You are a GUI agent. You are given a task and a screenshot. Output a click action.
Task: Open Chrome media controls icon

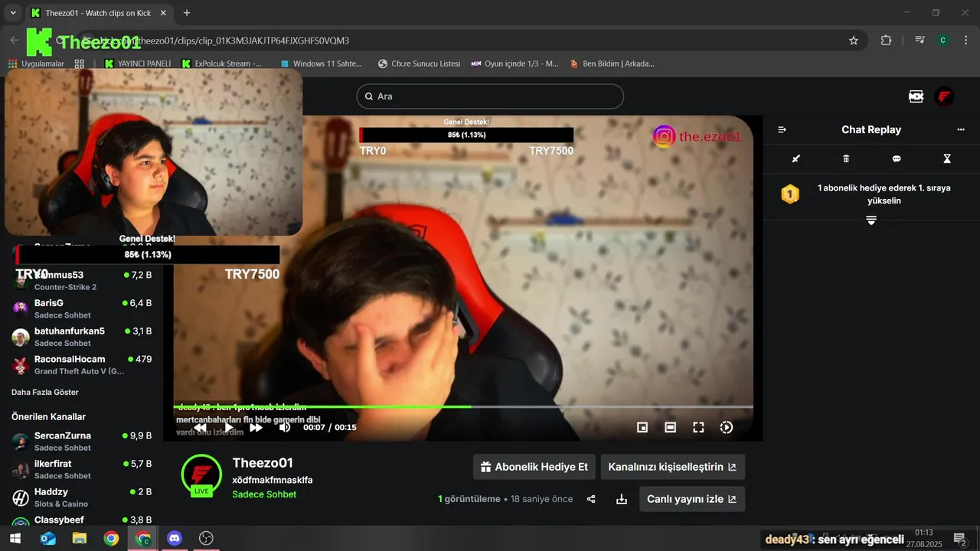click(920, 41)
